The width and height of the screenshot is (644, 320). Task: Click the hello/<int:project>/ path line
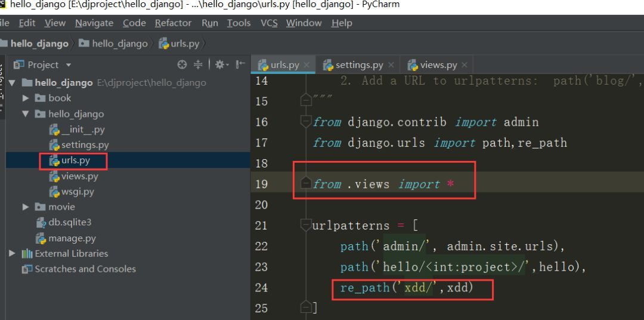click(x=463, y=267)
